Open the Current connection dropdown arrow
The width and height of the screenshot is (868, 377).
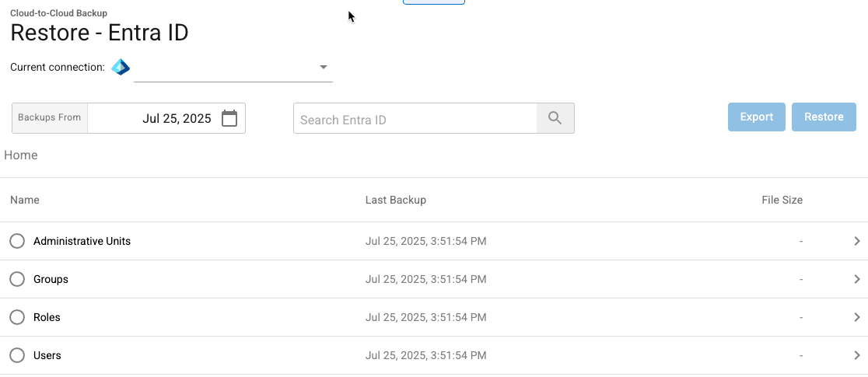tap(324, 68)
